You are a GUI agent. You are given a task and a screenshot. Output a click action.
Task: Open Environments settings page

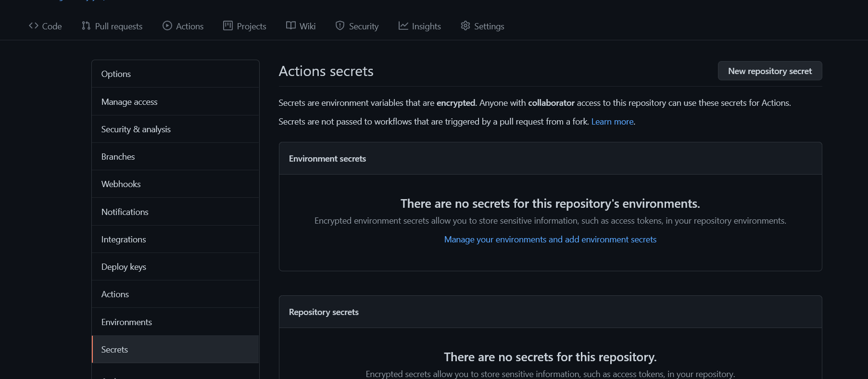point(176,322)
